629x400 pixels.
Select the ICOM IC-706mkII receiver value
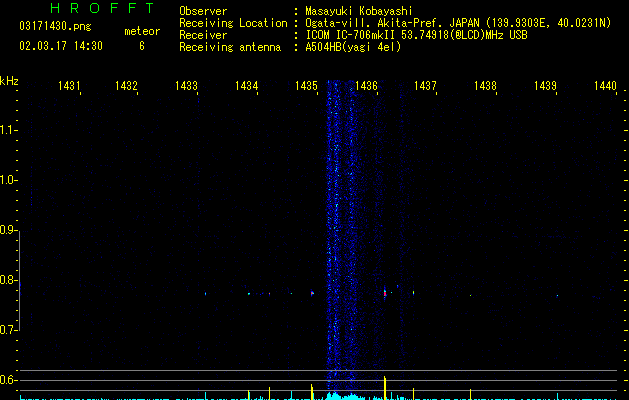(x=416, y=35)
